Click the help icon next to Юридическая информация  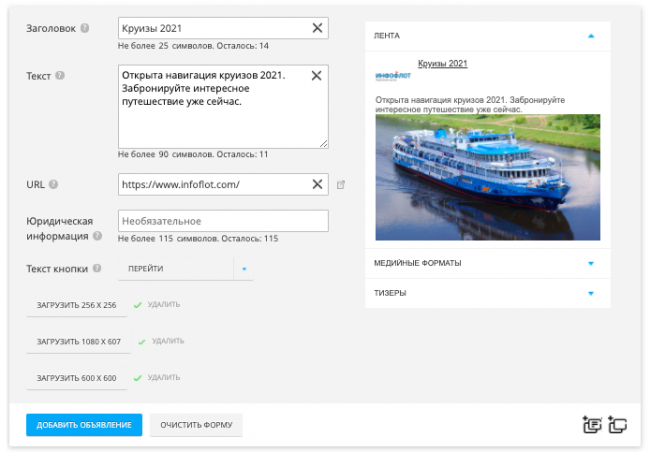click(x=98, y=236)
